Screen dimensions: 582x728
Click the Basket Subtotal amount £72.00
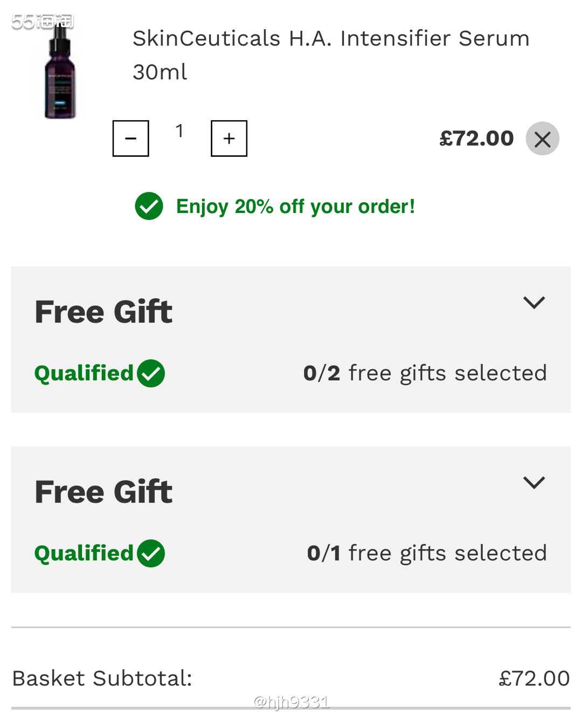click(x=533, y=678)
